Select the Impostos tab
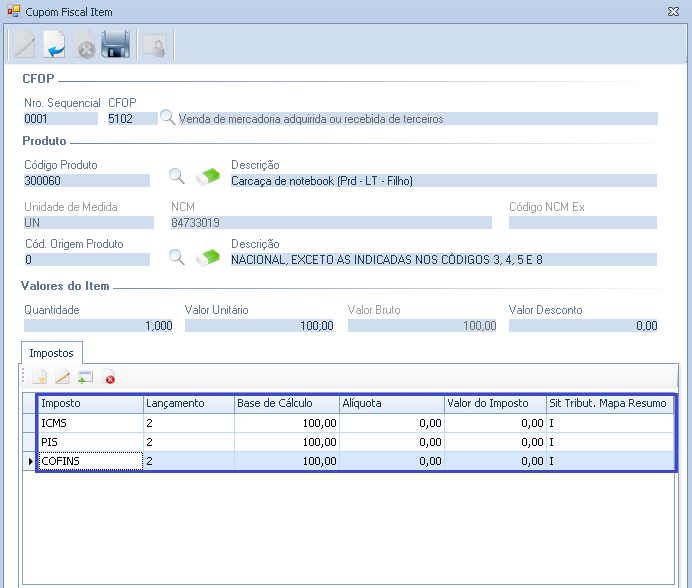Image resolution: width=692 pixels, height=588 pixels. click(51, 353)
